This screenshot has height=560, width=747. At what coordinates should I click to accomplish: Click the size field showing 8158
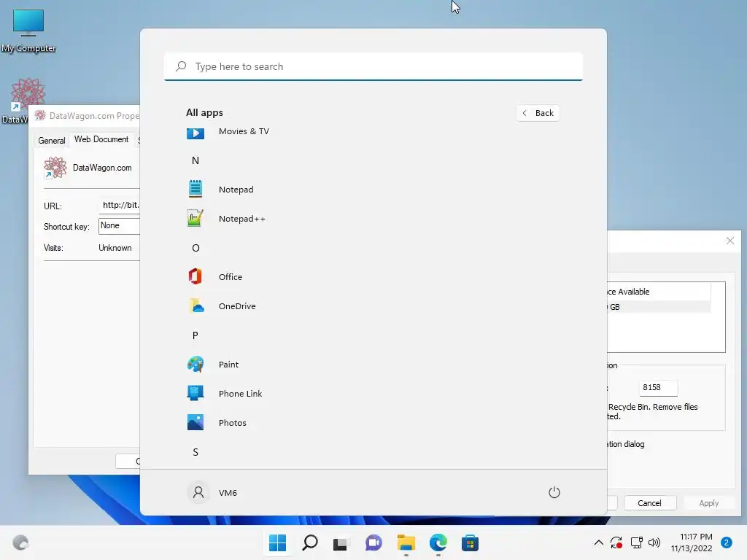pyautogui.click(x=659, y=387)
